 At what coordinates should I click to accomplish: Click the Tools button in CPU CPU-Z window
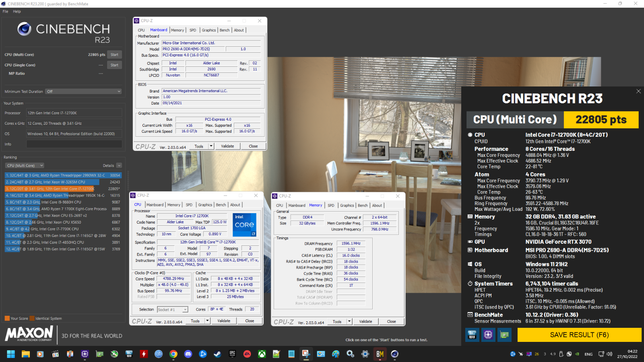(195, 321)
